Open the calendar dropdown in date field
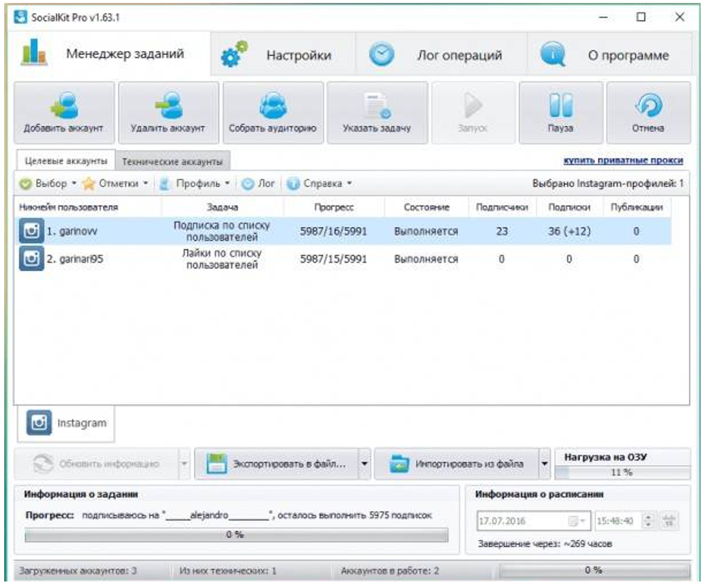This screenshot has height=588, width=703. (x=578, y=521)
